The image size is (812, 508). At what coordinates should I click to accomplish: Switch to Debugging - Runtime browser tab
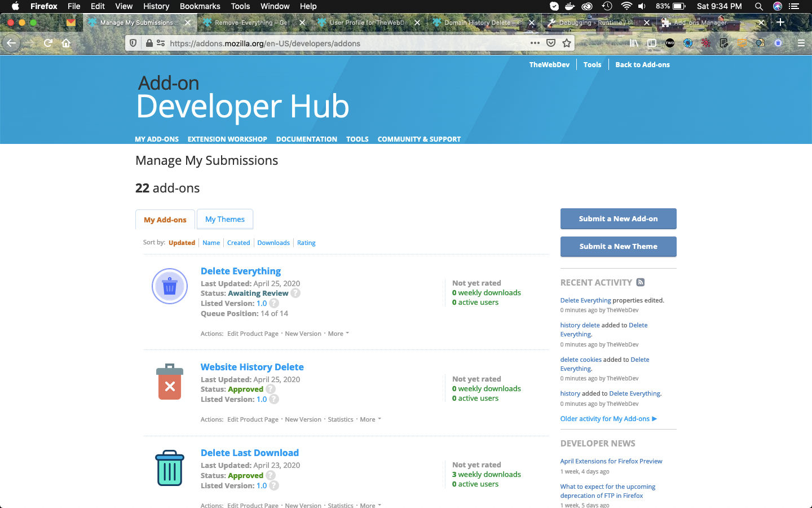click(x=597, y=23)
